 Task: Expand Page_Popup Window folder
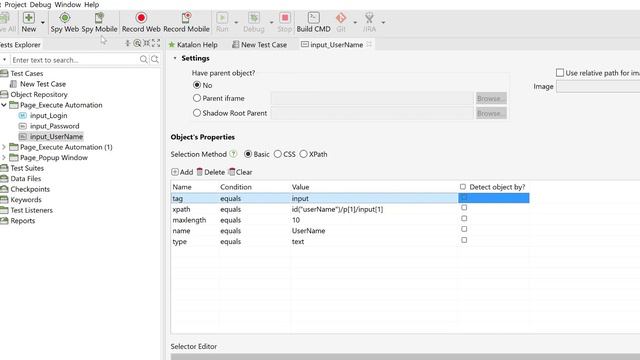click(x=4, y=158)
